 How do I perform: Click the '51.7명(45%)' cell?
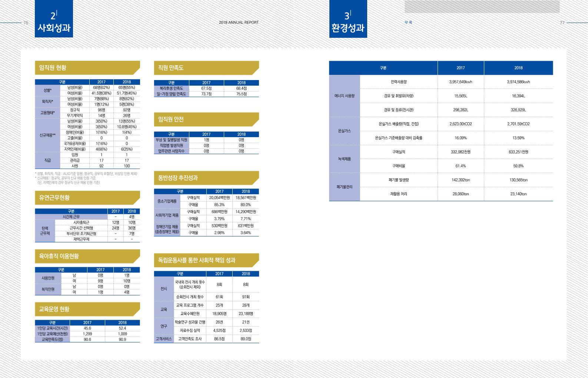point(127,93)
